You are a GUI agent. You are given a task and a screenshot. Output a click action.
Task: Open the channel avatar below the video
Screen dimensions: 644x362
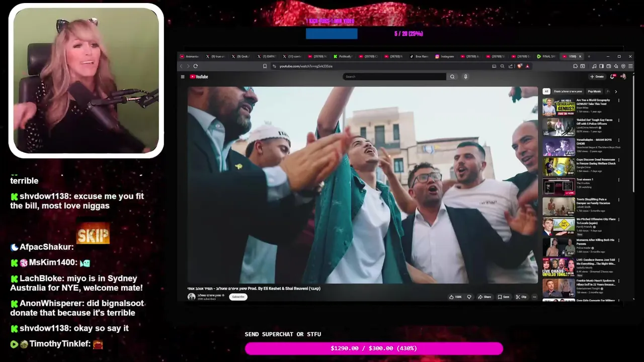point(191,297)
